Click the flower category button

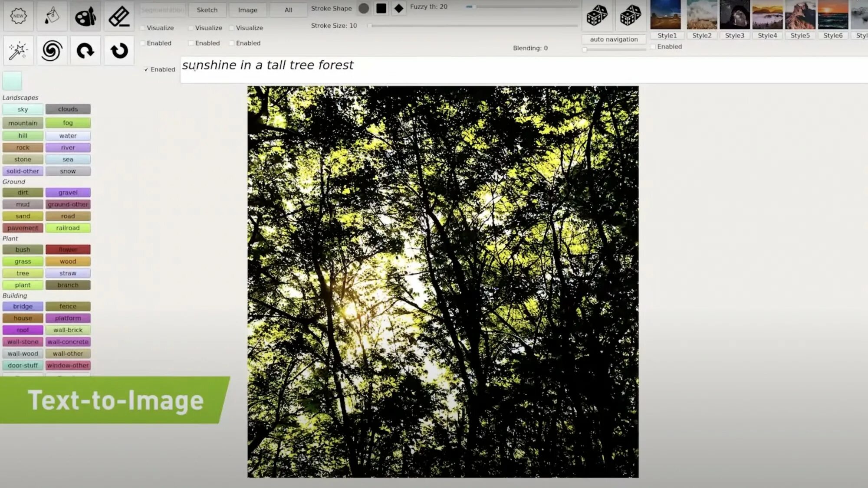(x=67, y=249)
